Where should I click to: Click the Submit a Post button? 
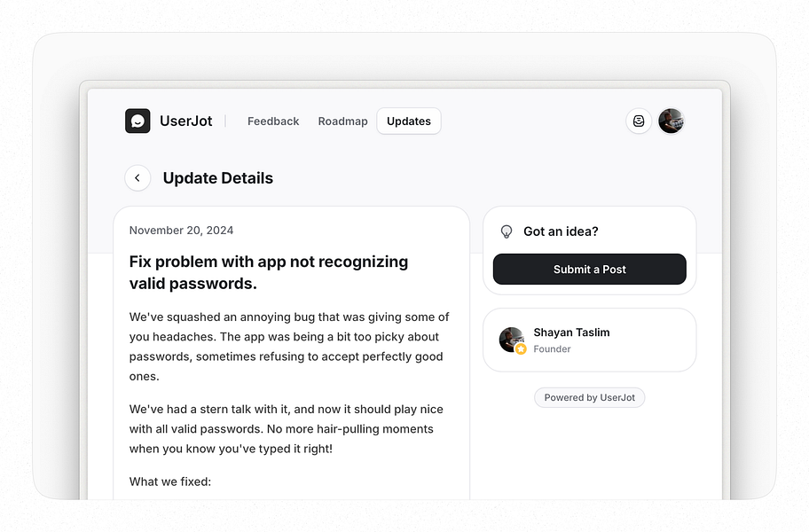(589, 269)
